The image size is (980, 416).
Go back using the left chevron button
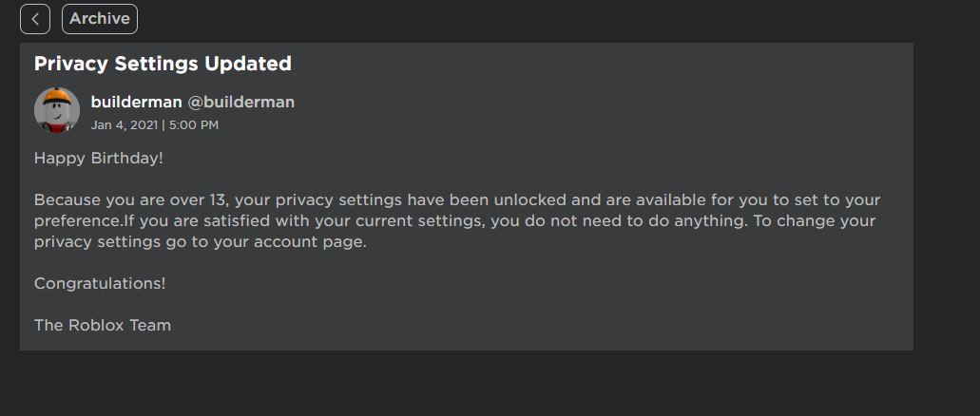point(35,19)
